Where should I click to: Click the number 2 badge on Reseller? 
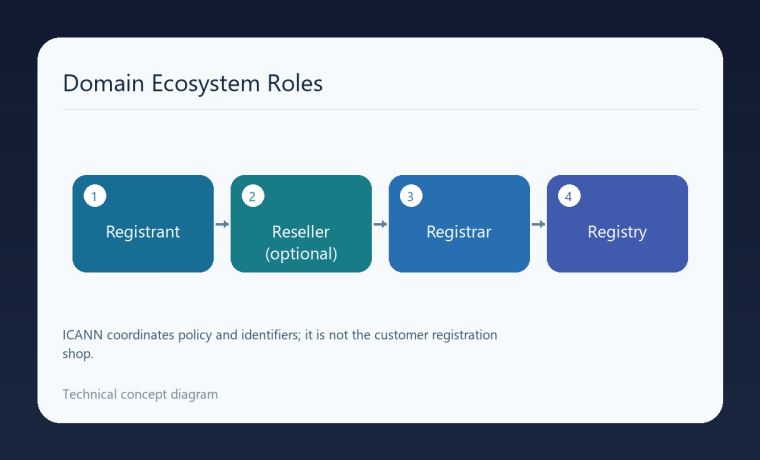pos(253,196)
